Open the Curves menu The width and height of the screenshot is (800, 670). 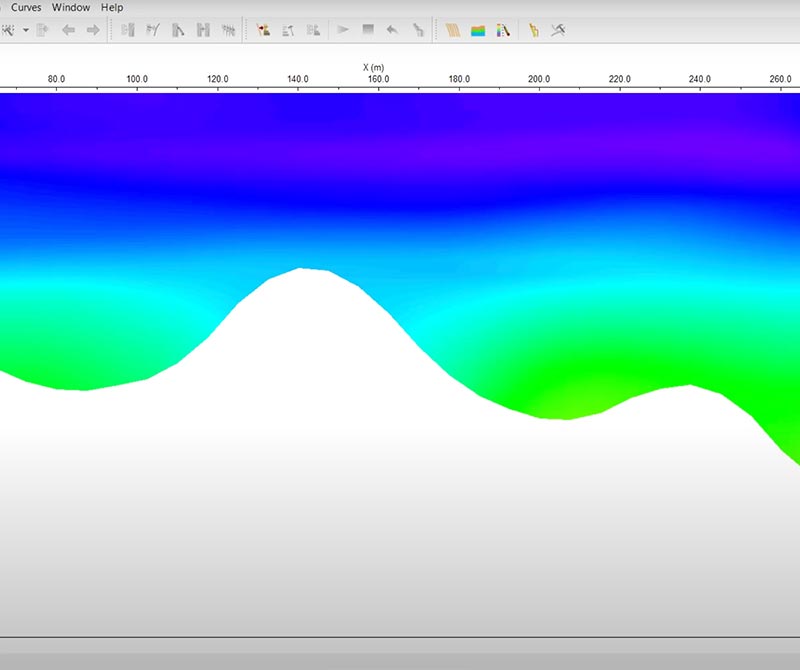(26, 8)
